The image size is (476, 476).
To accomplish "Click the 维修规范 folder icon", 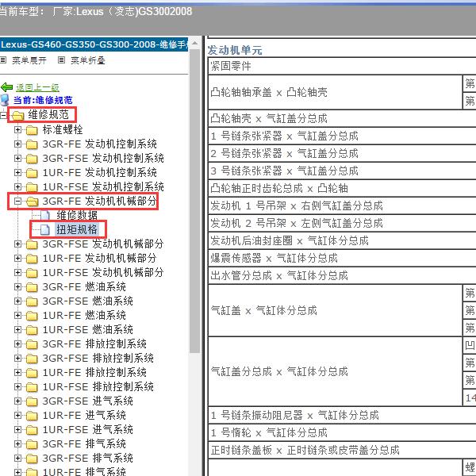I will coord(18,115).
